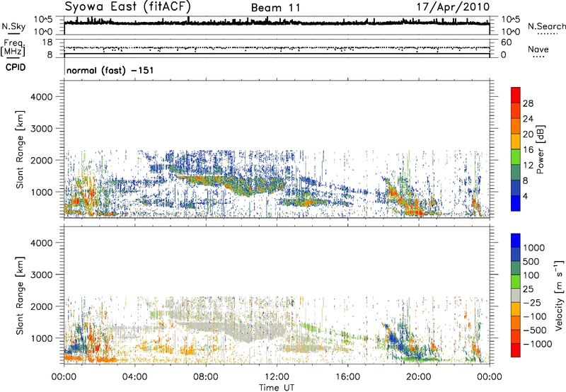
Task: Click the '3000' tick of the velocity panel
Action: [x=41, y=275]
